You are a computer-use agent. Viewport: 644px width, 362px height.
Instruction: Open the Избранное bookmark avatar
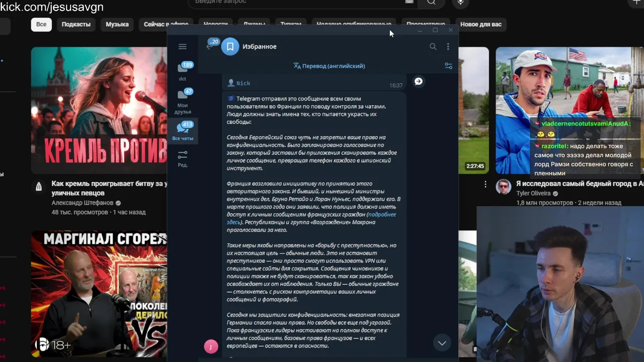[x=230, y=47]
